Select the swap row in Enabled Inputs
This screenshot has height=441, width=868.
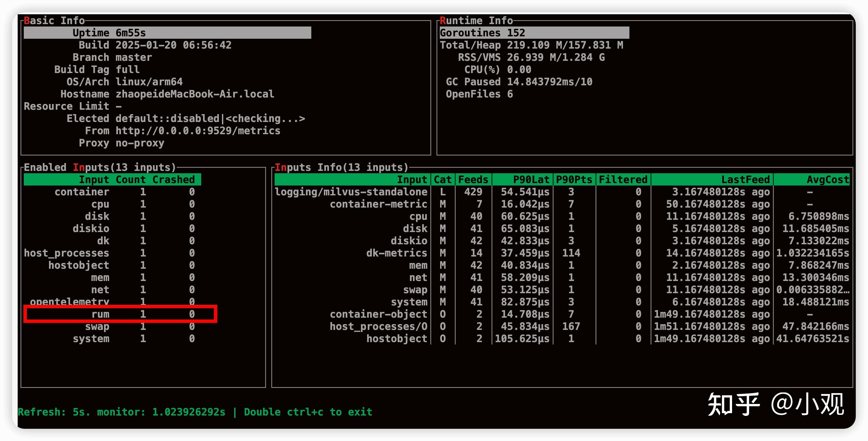pos(97,327)
